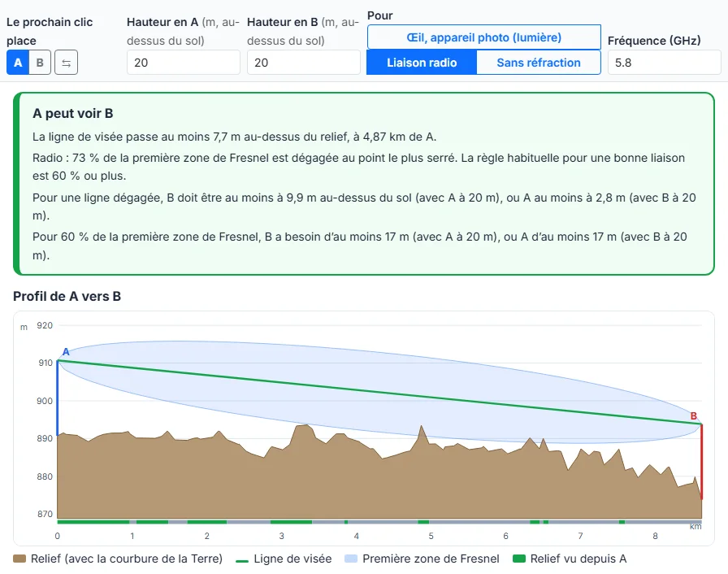Viewport: 728px width, 574px height.
Task: Choose Liaison radio mode
Action: coord(422,63)
